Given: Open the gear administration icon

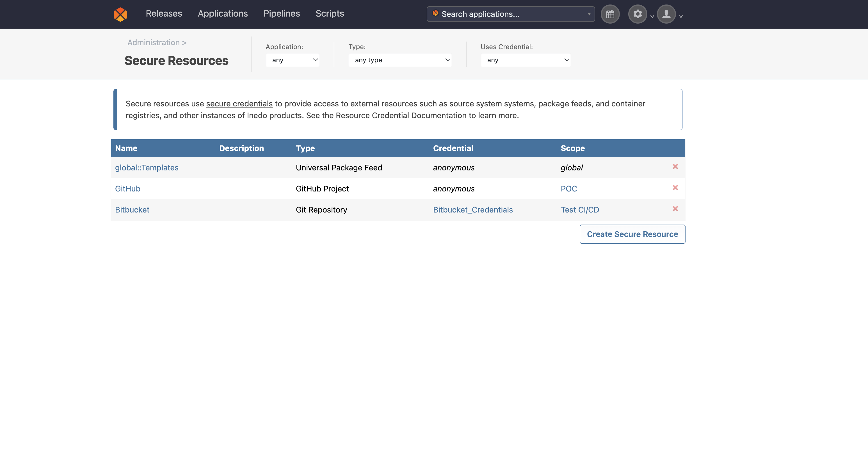Looking at the screenshot, I should pos(638,14).
